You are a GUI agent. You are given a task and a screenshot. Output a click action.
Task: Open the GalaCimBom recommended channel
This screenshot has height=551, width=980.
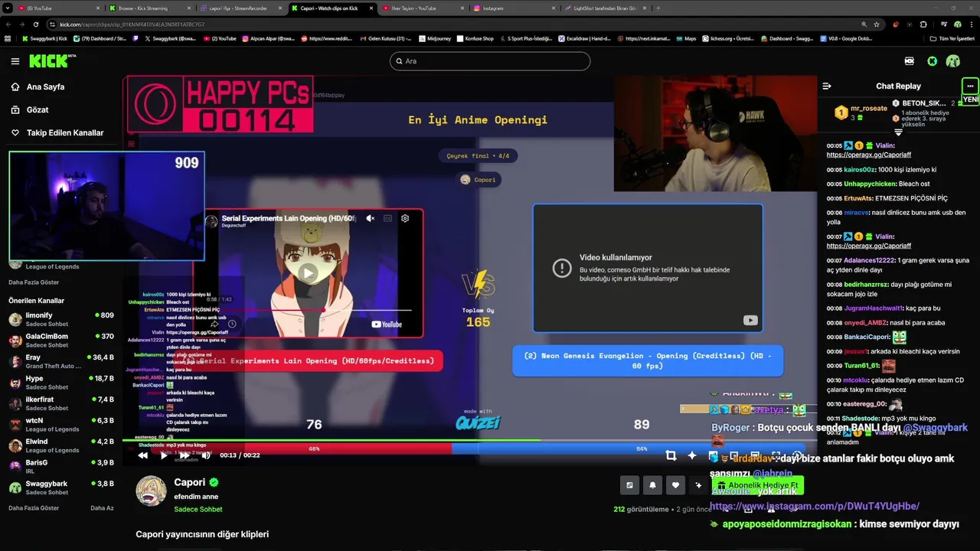click(61, 341)
